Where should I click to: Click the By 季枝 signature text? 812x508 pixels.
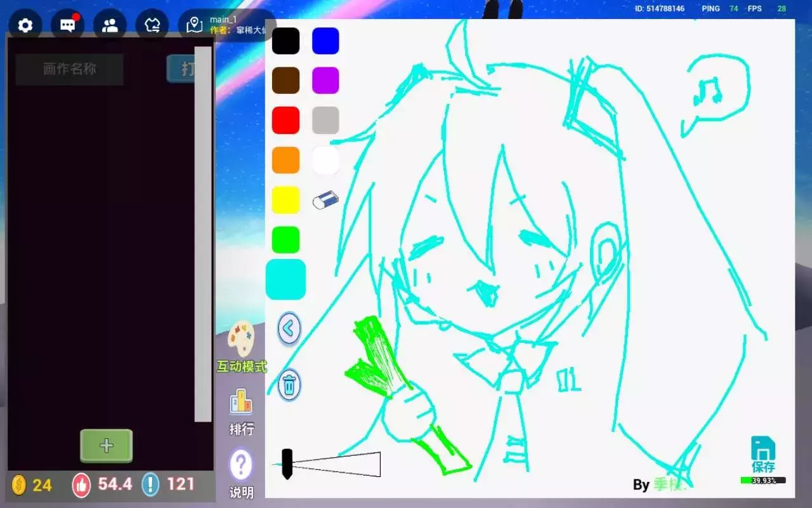click(x=660, y=485)
